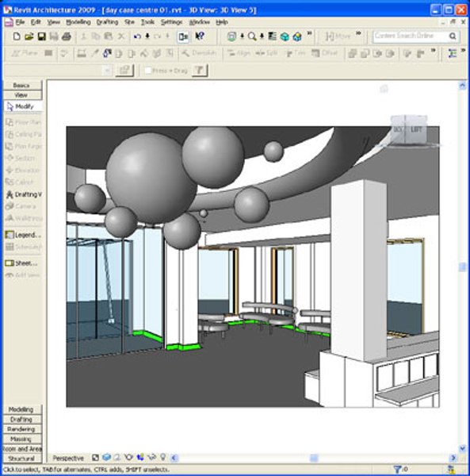
Task: Open the zoom options dropdown arrow
Action: pyautogui.click(x=262, y=36)
